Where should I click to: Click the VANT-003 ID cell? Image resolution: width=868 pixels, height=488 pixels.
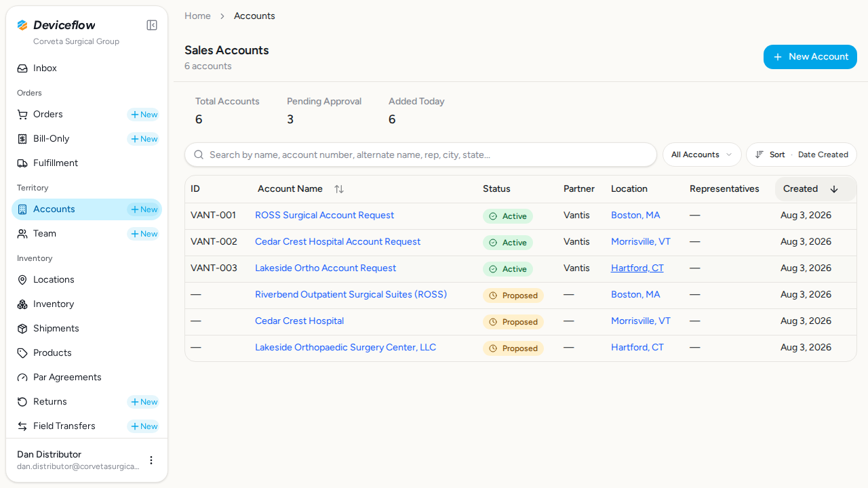214,268
